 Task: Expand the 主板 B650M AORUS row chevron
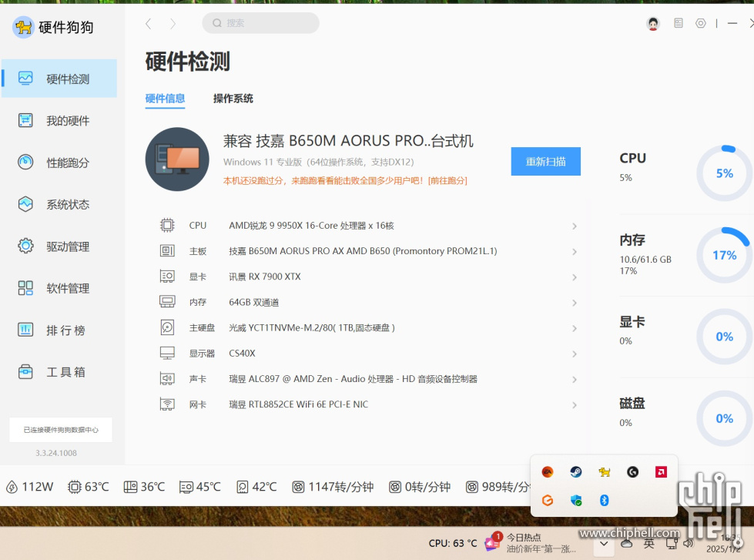(574, 252)
